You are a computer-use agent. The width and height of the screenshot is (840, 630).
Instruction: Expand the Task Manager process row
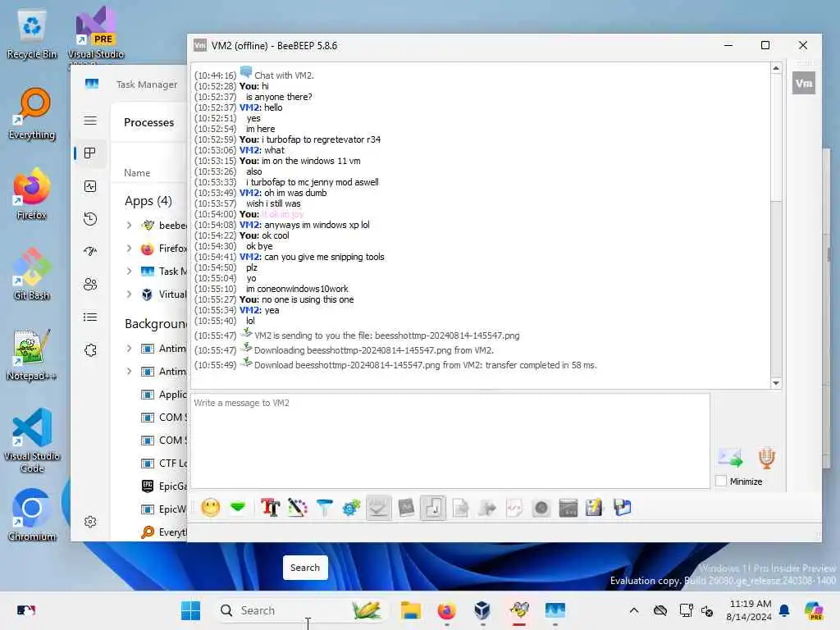(129, 271)
